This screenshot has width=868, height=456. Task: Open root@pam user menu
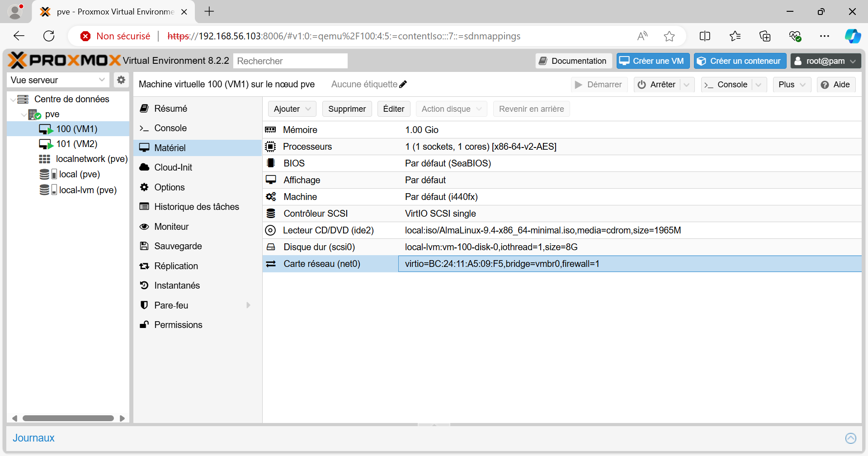[x=826, y=61]
